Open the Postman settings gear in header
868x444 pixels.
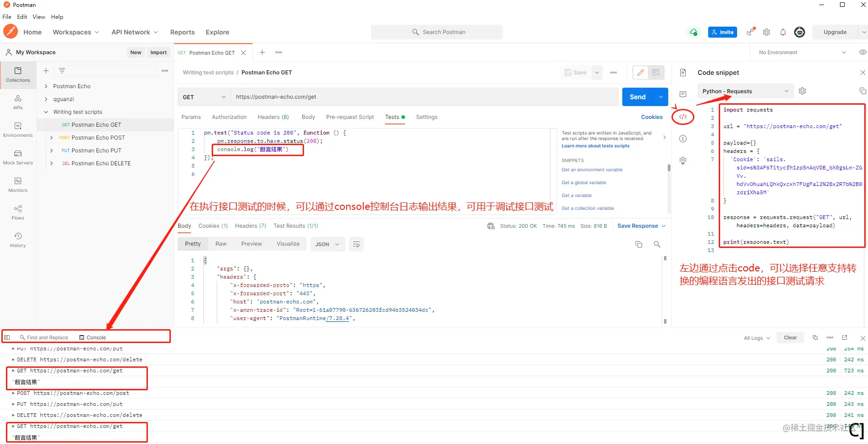[767, 32]
